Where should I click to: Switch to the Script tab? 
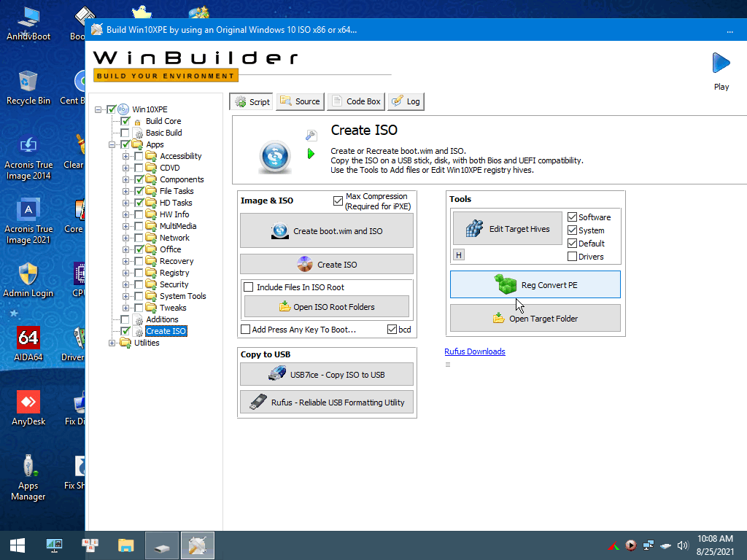251,101
